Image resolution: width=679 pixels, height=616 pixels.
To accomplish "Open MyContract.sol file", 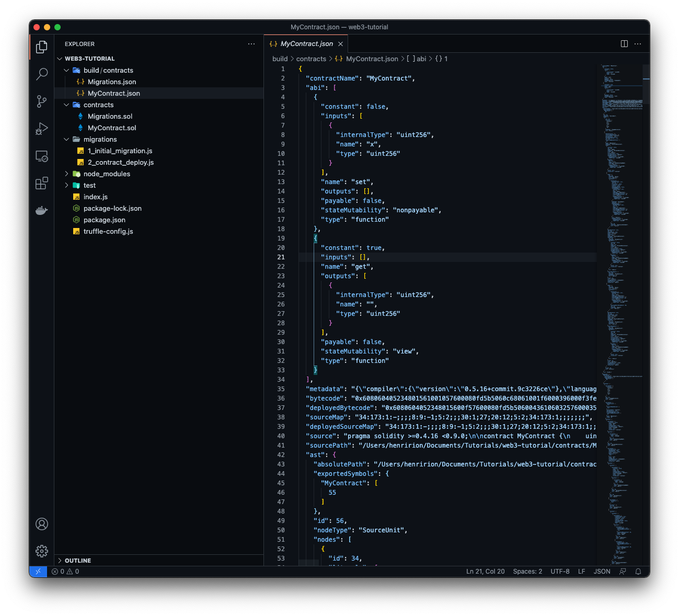I will click(x=159, y=128).
